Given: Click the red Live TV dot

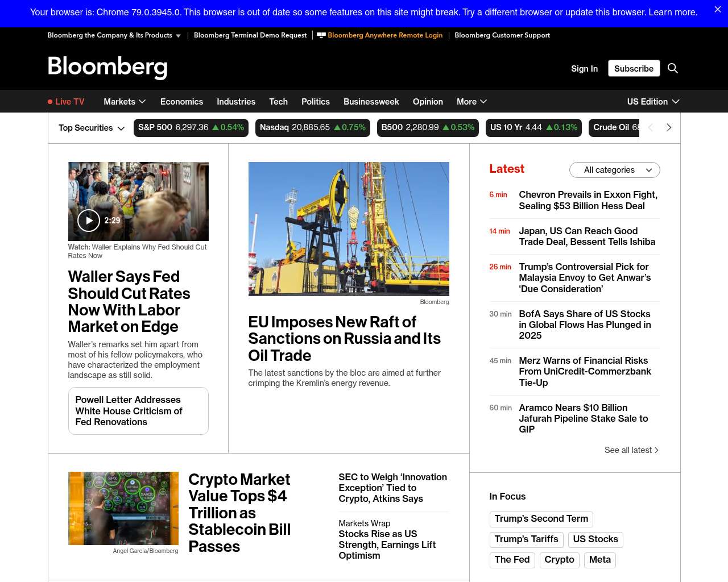Looking at the screenshot, I should pos(50,102).
